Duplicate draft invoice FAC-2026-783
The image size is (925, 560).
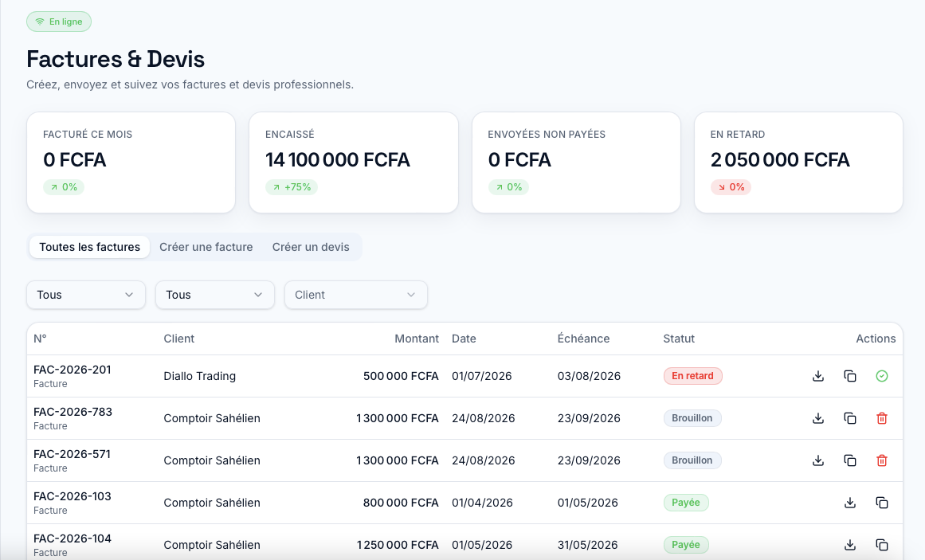pos(850,418)
